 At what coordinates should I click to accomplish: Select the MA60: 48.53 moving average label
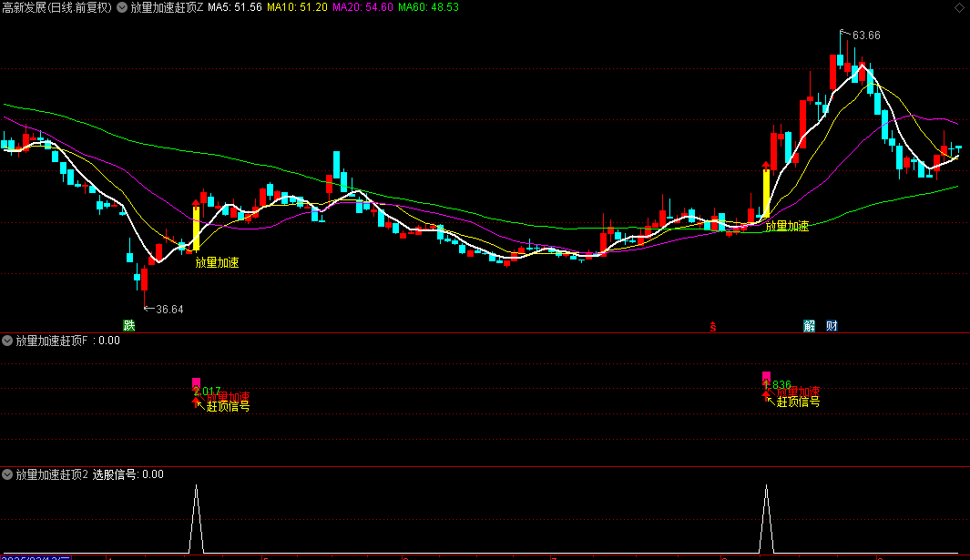pyautogui.click(x=428, y=7)
